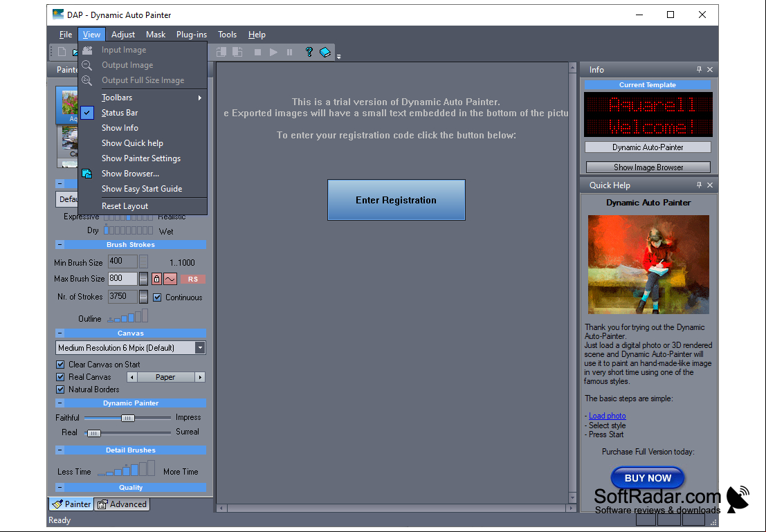
Task: Toggle the Status Bar checkmark in View menu
Action: point(87,113)
